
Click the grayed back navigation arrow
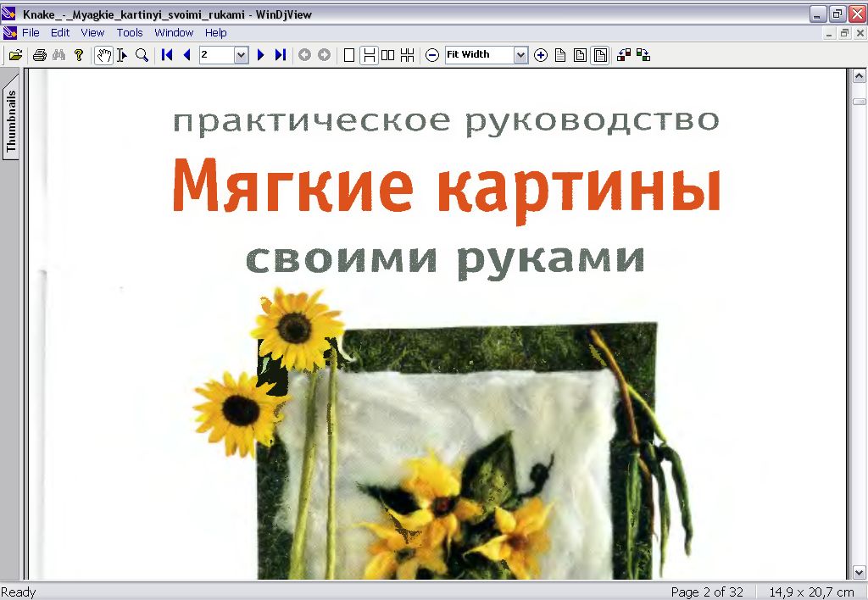coord(304,55)
